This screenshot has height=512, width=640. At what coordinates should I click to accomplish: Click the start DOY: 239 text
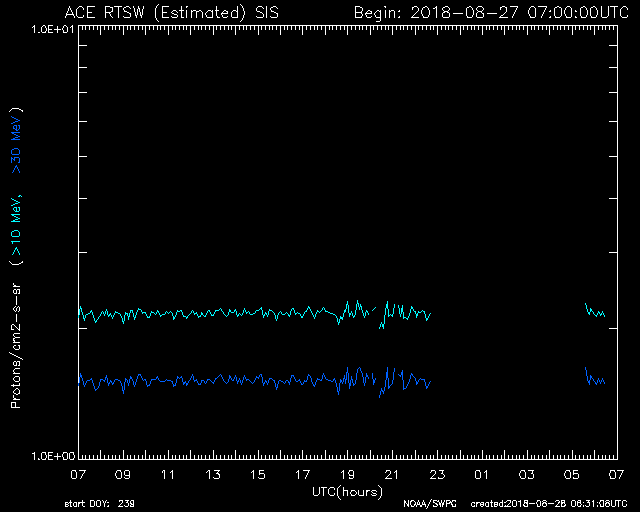coord(99,503)
